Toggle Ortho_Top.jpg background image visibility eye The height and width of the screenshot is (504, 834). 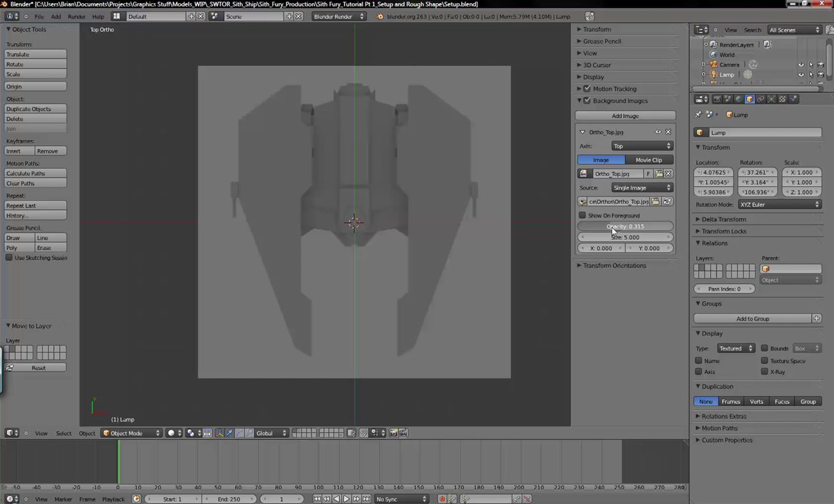(x=658, y=132)
